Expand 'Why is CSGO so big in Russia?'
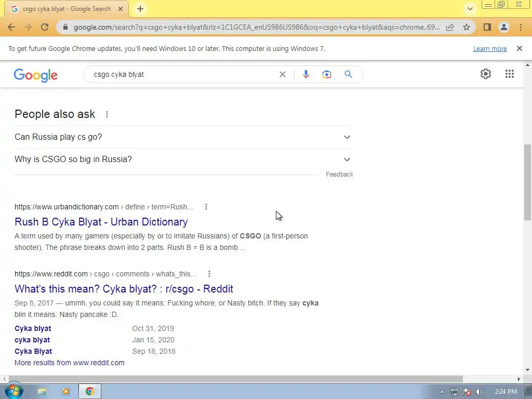Screen dimensions: 532x399 pyautogui.click(x=184, y=159)
